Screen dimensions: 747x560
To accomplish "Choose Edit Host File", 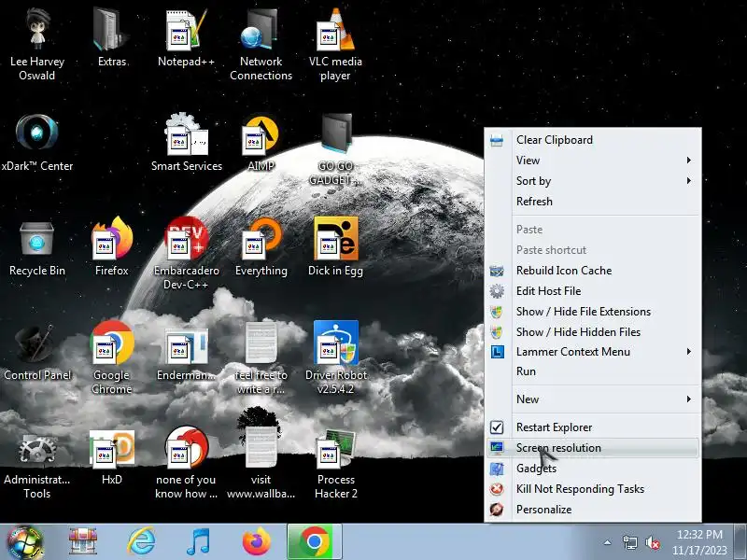I will coord(593,291).
